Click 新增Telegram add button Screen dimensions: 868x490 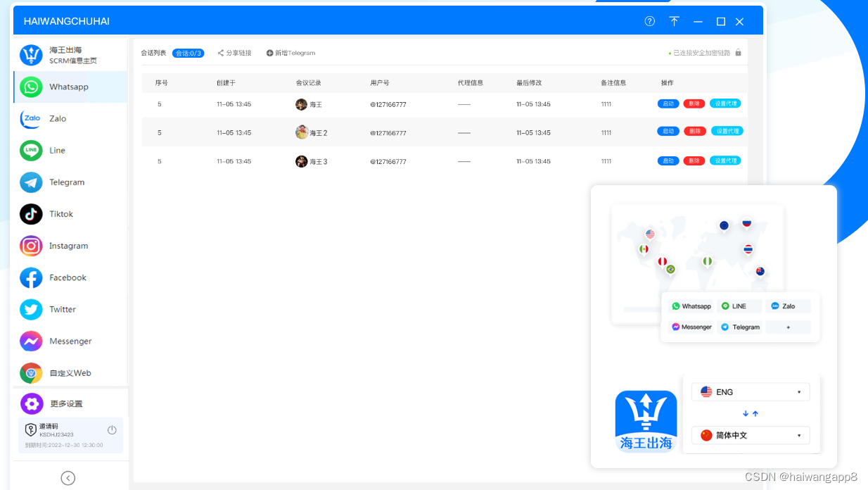point(291,53)
